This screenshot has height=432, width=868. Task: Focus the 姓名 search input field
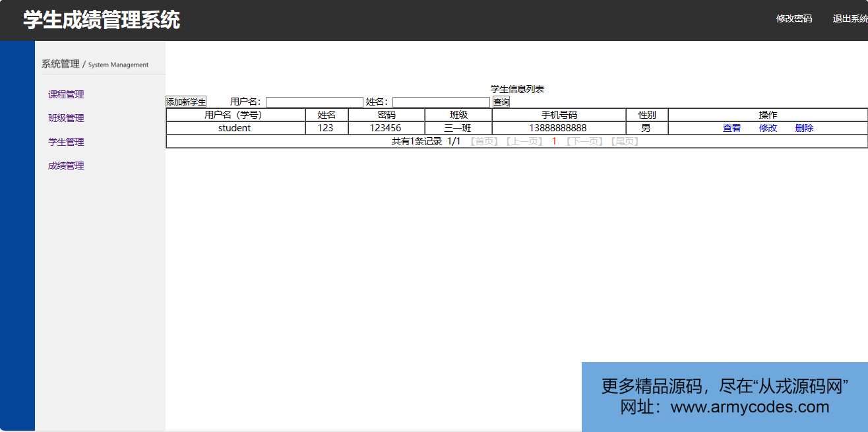pos(441,102)
